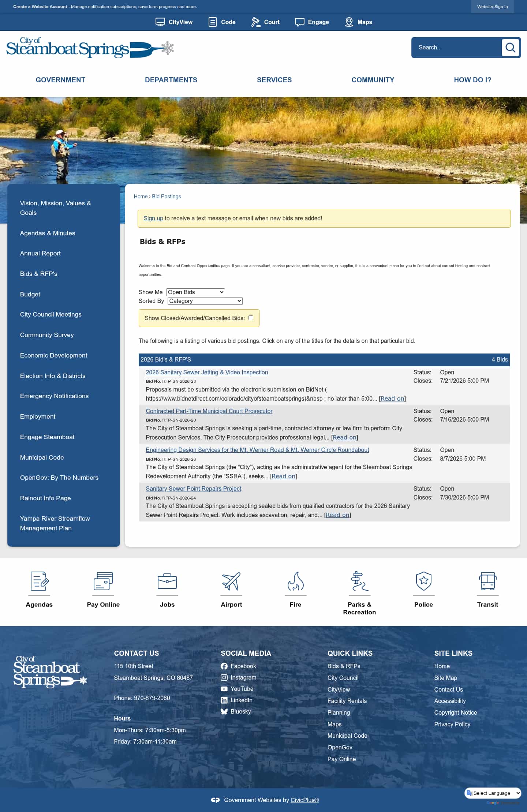Open the Transit bus icon
The height and width of the screenshot is (812, 527).
click(487, 581)
